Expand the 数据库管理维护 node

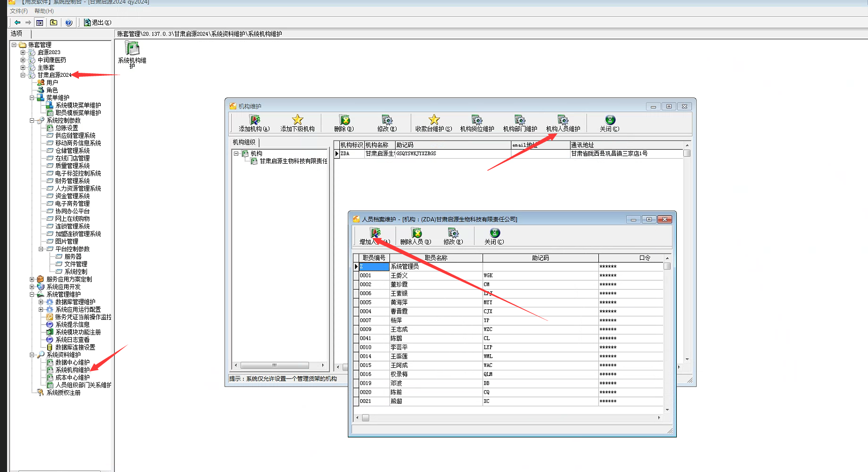pos(41,302)
